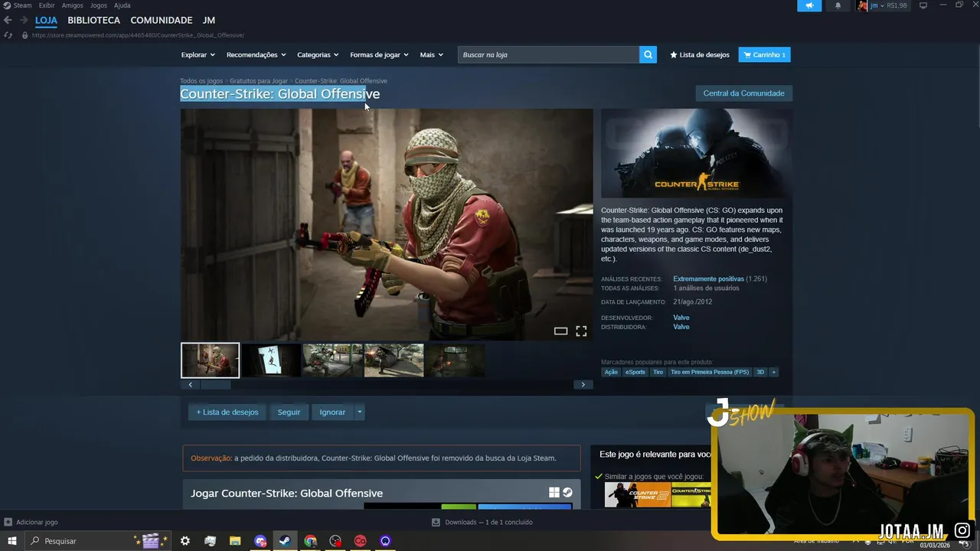Click the Windows taskbar search box

click(x=100, y=541)
